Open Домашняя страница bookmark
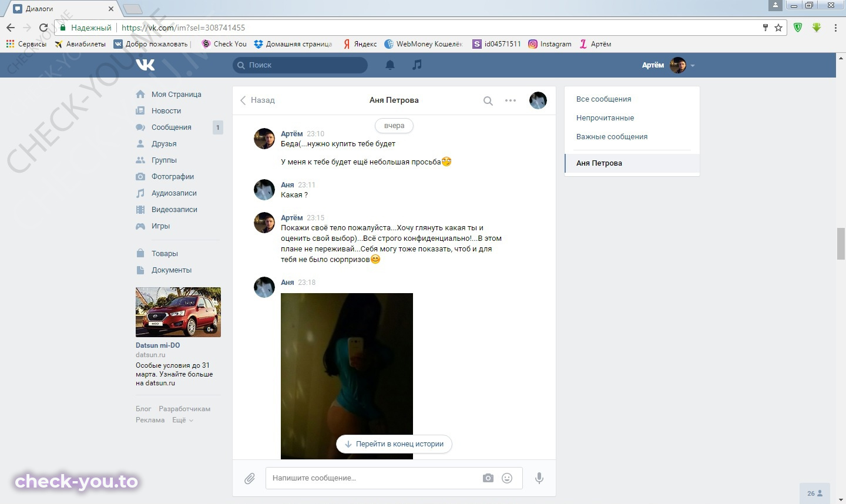The width and height of the screenshot is (846, 504). 293,44
